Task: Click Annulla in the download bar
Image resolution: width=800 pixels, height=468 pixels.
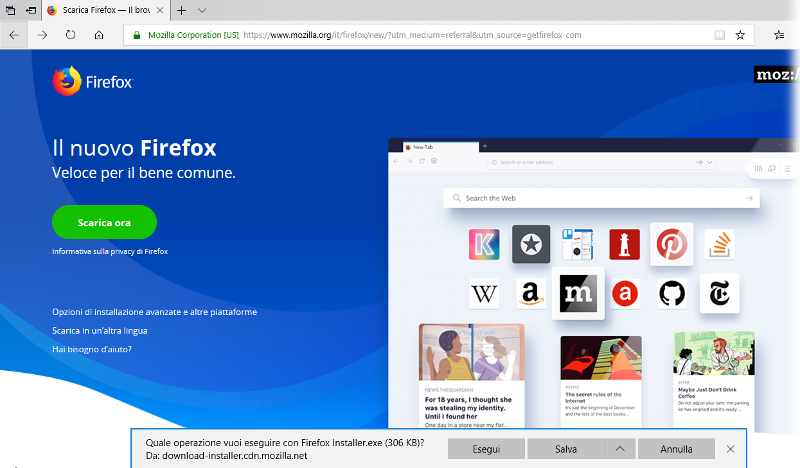Action: (x=676, y=449)
